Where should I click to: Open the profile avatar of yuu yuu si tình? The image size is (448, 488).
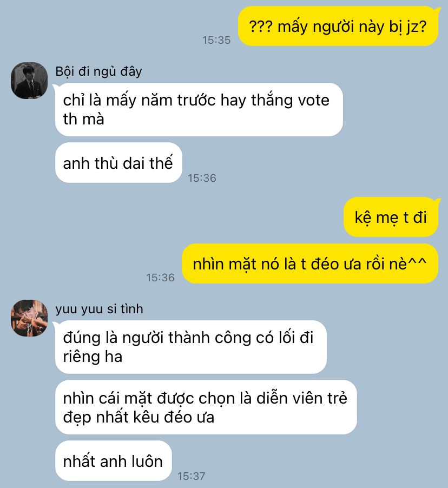[x=29, y=318]
